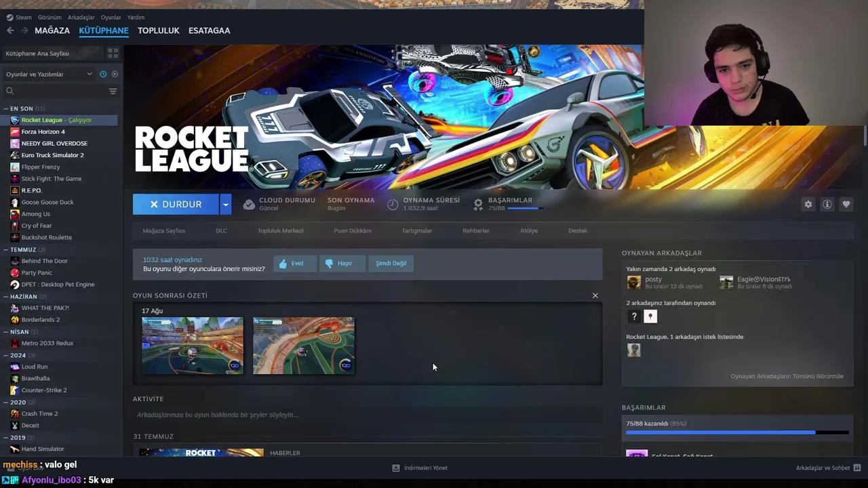
Task: Click Buckshot Roulette game icon
Action: point(15,237)
